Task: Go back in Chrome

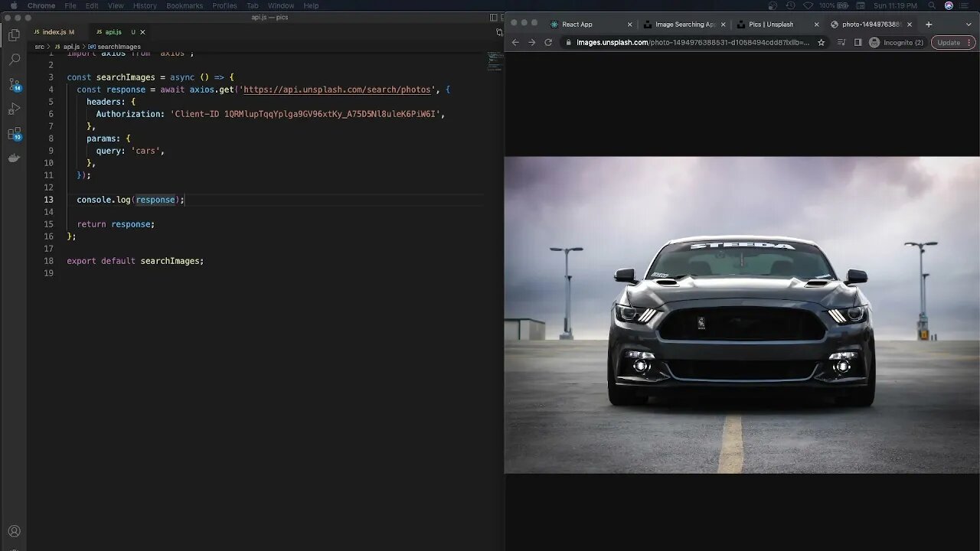Action: (515, 42)
